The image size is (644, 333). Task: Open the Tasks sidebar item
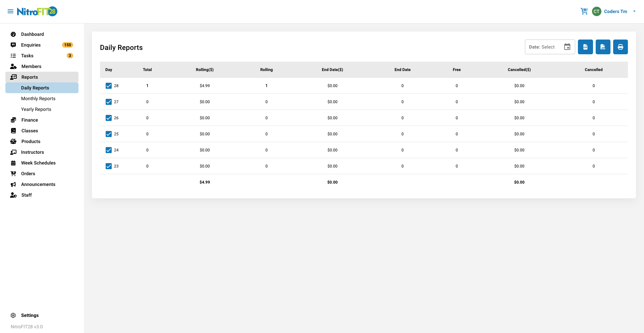click(27, 56)
